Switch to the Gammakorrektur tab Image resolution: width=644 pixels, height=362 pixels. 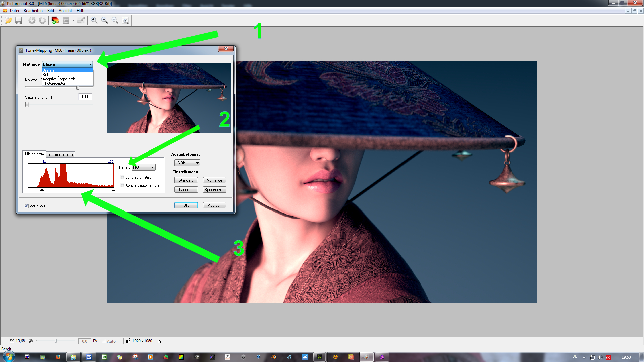click(x=61, y=155)
